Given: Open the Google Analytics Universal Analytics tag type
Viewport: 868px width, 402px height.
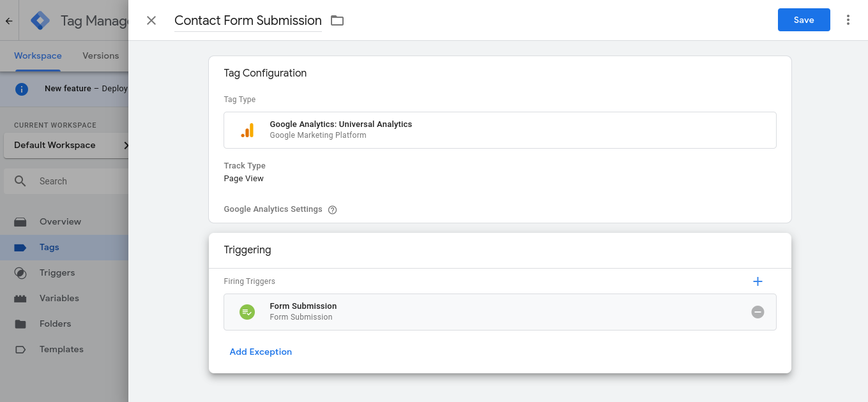Looking at the screenshot, I should (500, 130).
